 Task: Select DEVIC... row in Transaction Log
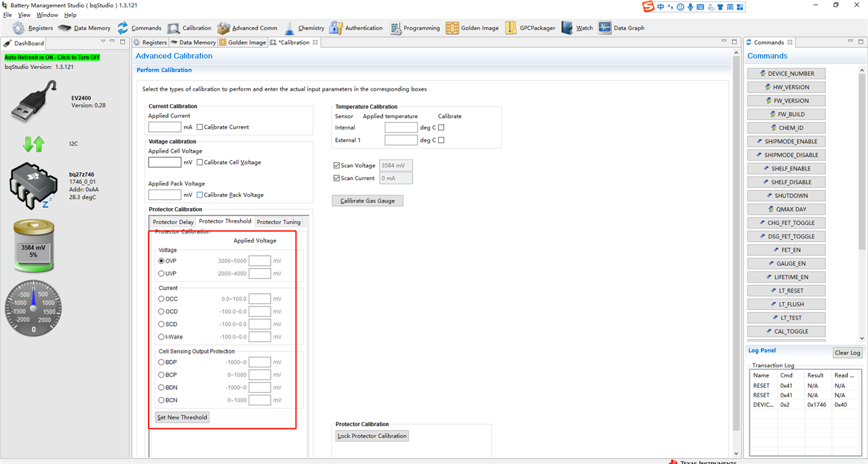point(805,405)
